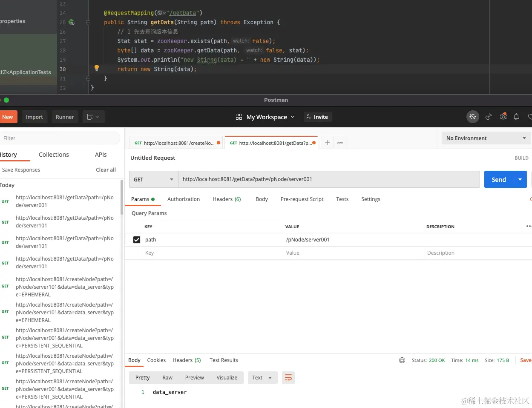Select the Visualize response view
Viewport: 532px width, 408px height.
[227, 378]
